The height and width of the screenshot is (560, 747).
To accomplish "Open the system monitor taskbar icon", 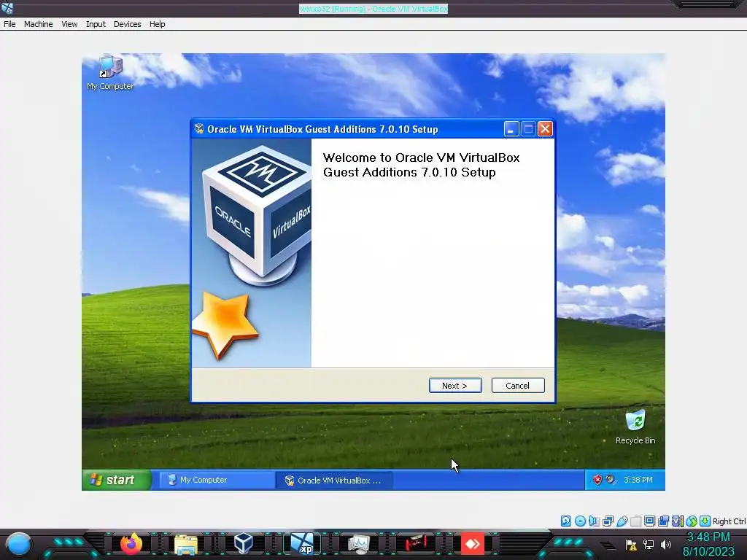I will (x=359, y=544).
